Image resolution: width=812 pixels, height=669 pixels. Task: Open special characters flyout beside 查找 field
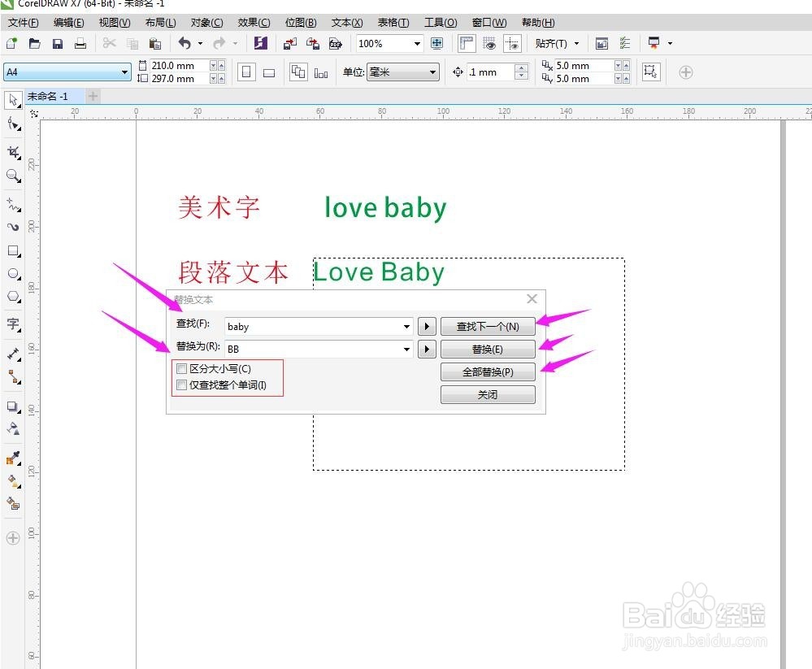(427, 326)
